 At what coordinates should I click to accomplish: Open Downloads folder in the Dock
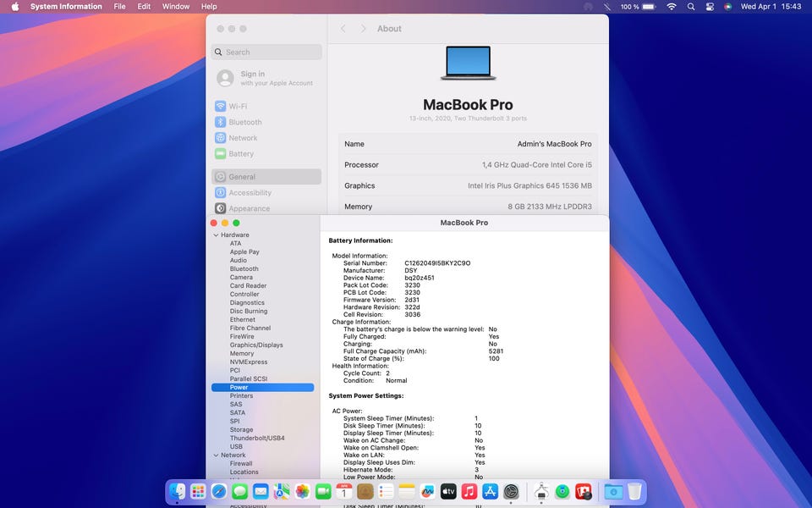(614, 491)
